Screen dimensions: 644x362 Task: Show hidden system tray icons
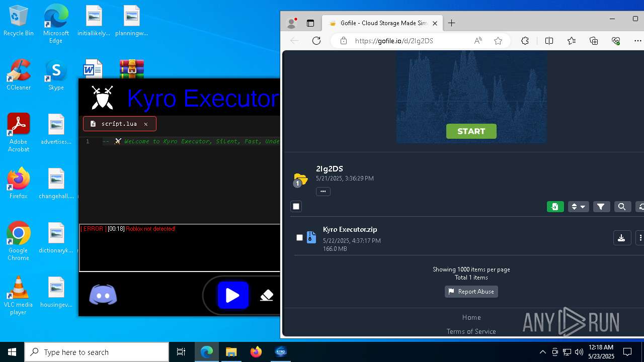click(542, 352)
